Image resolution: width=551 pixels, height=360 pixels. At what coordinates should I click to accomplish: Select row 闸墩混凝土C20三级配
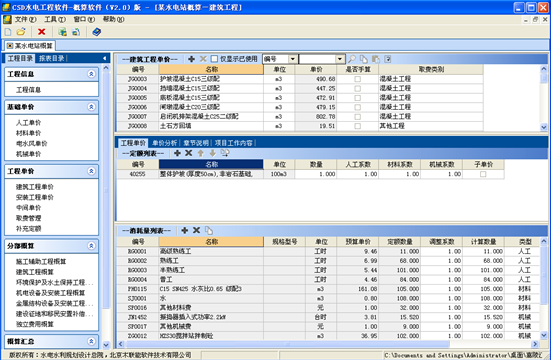coord(300,107)
